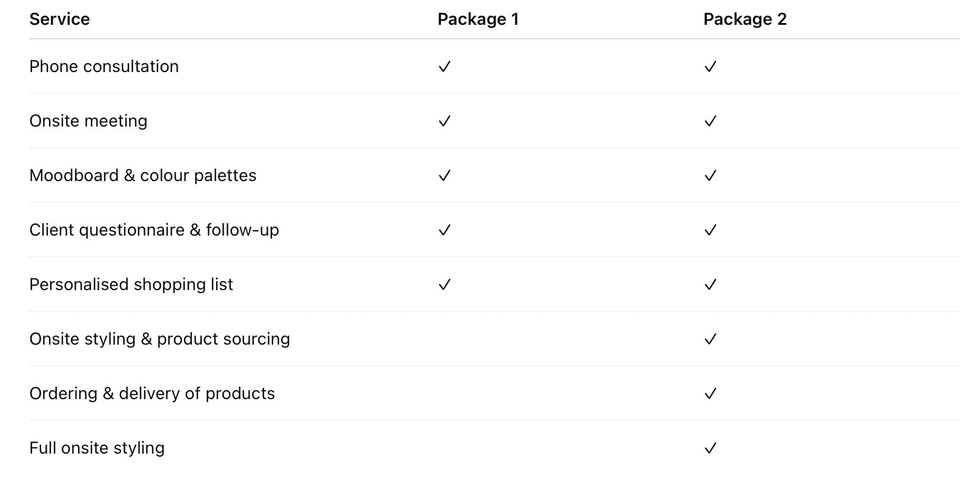
Task: Click Package 2 checkmark for Full onsite styling
Action: pos(710,448)
